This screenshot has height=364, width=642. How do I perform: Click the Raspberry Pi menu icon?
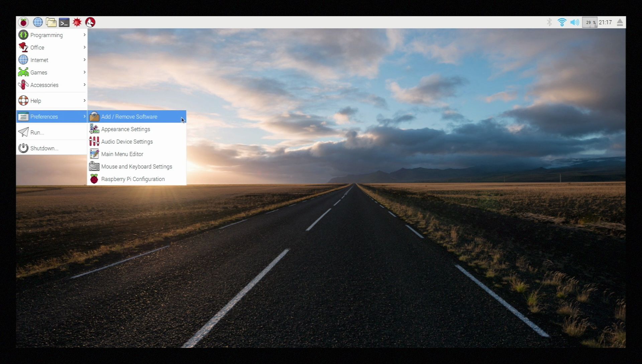(23, 22)
